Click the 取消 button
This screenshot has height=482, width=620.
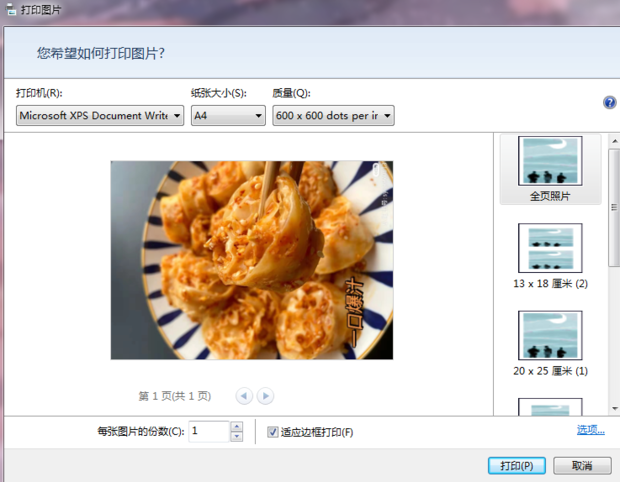(x=582, y=466)
